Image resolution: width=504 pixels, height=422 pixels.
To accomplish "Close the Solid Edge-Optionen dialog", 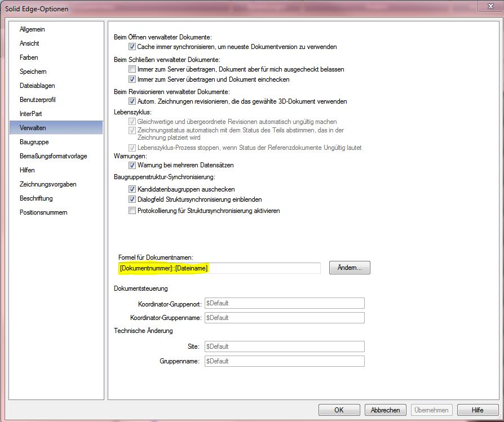I will pos(490,6).
